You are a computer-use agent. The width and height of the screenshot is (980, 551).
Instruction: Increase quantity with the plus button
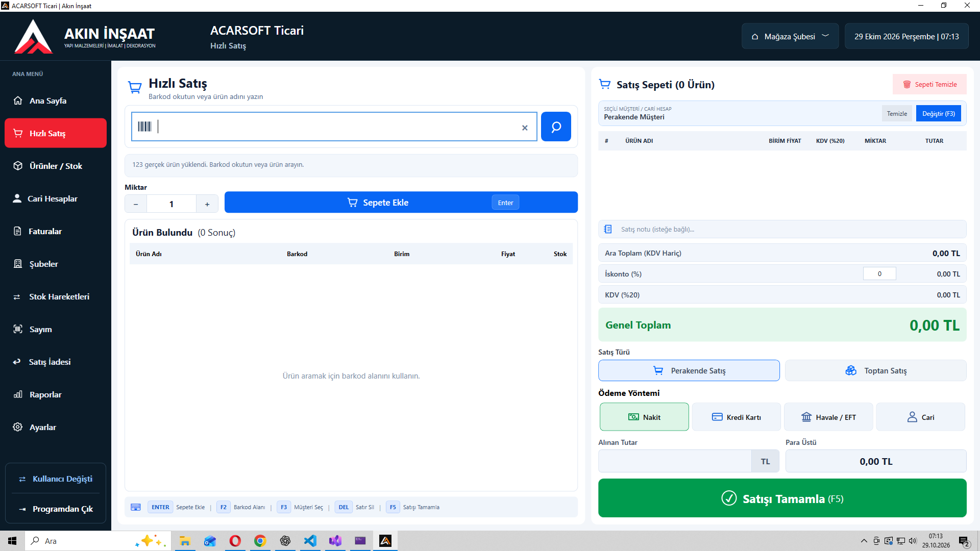pyautogui.click(x=207, y=204)
